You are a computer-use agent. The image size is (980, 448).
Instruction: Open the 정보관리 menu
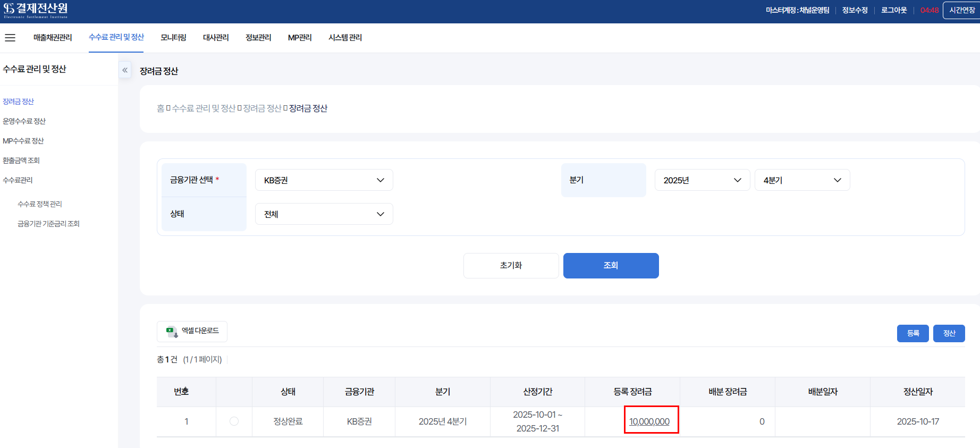[258, 38]
